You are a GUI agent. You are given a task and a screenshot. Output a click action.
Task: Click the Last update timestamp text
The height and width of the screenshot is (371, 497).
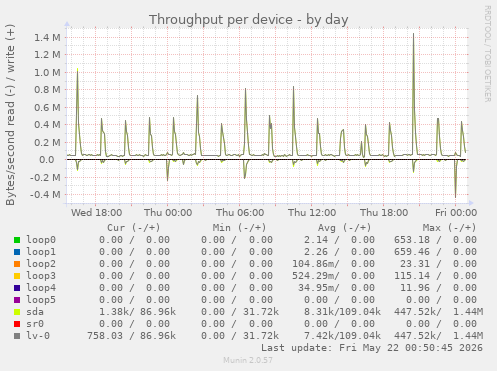tap(372, 348)
